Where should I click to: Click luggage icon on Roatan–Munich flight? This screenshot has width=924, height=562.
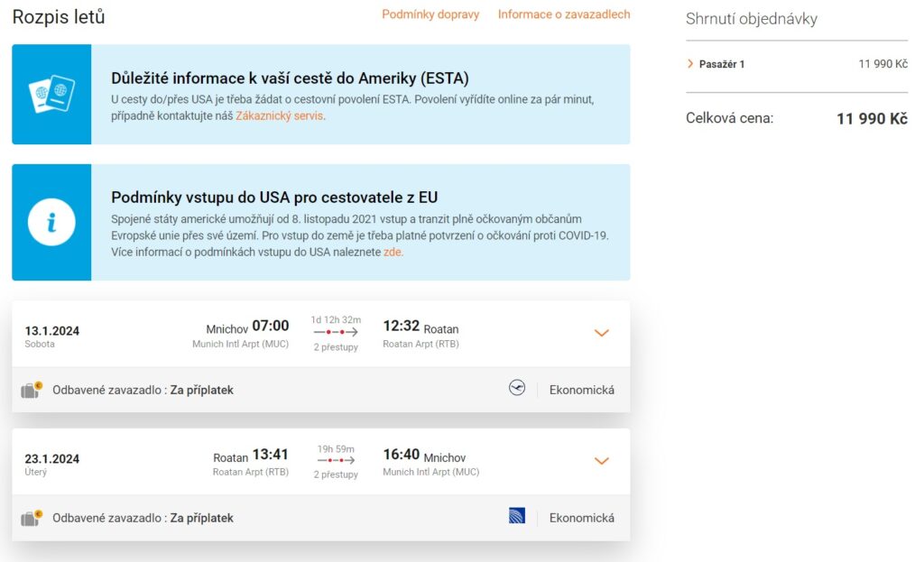pos(32,519)
